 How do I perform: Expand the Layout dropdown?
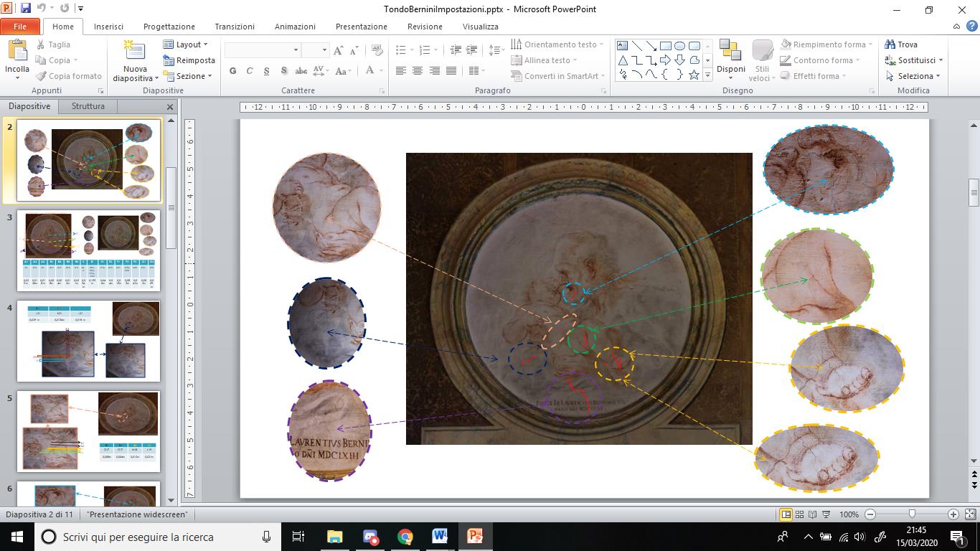[x=185, y=44]
